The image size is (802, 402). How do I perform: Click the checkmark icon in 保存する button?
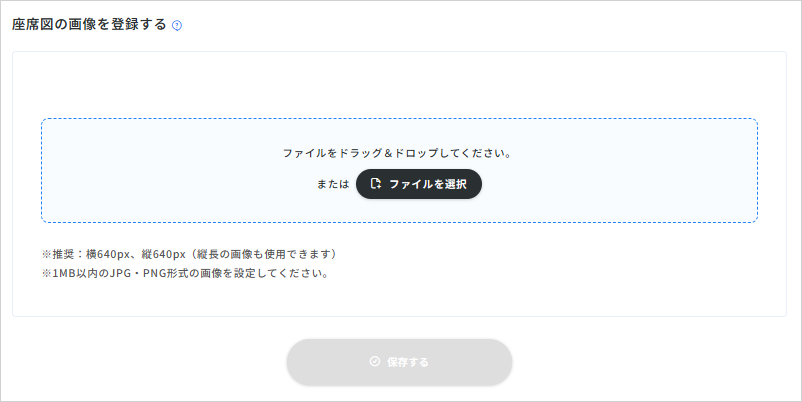point(375,362)
